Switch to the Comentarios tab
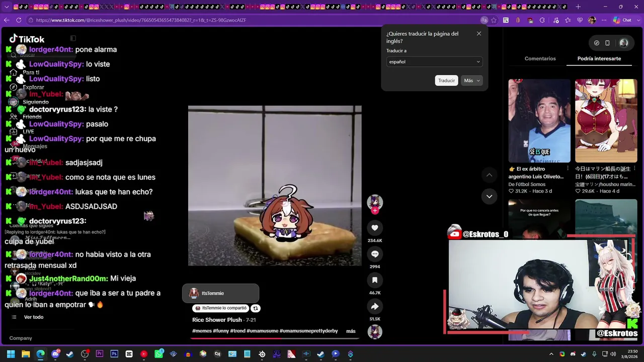Screen dimensions: 644x362 tap(540, 59)
